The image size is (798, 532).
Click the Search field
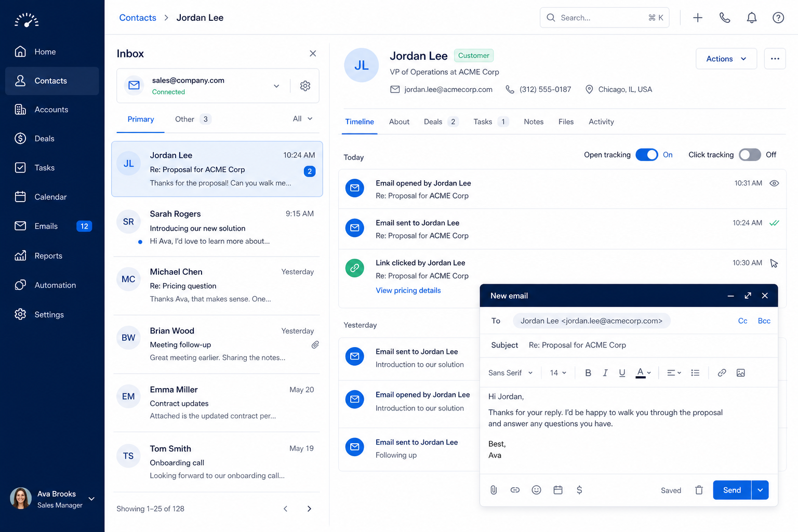tap(605, 18)
